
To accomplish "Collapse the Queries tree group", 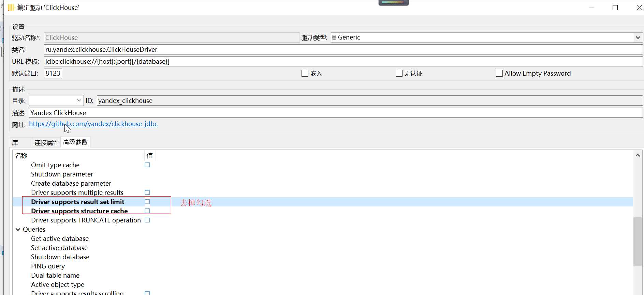I will pos(18,230).
